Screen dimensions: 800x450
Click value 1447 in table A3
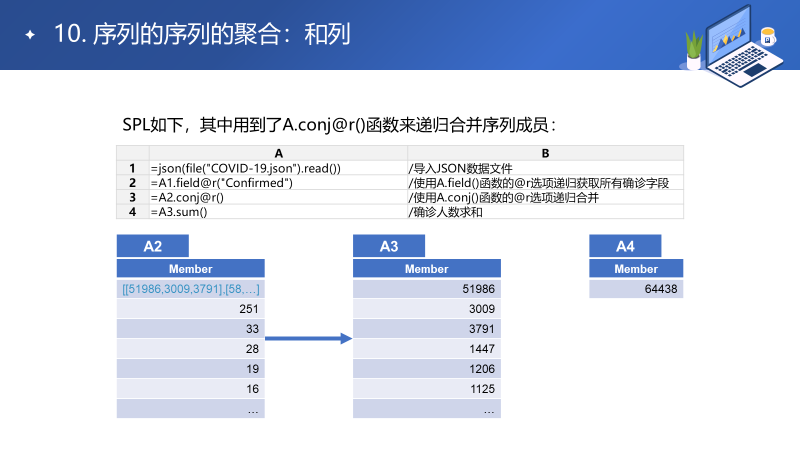[x=427, y=348]
